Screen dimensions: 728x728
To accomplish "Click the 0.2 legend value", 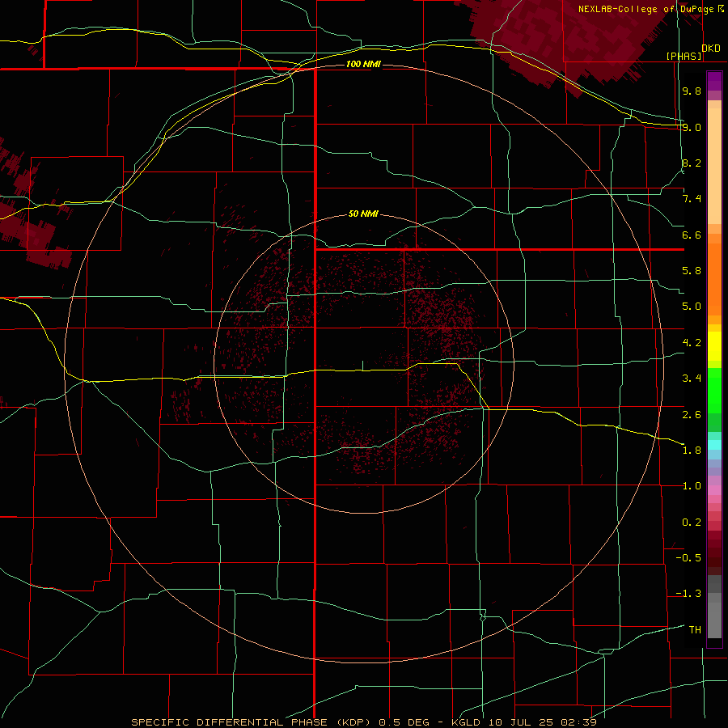I will coord(692,523).
